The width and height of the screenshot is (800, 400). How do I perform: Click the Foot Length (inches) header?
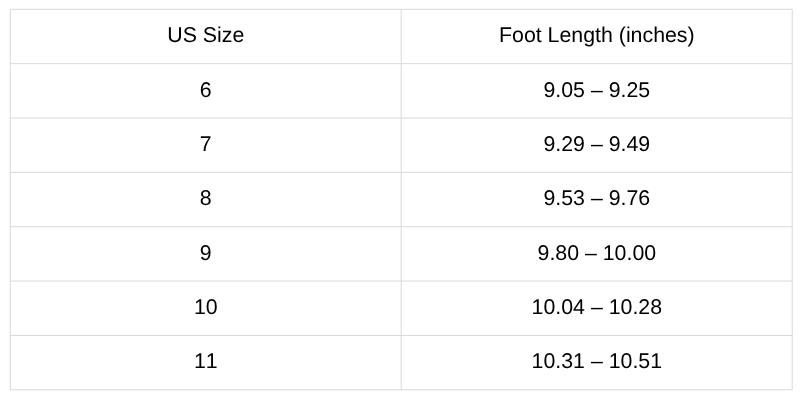pyautogui.click(x=596, y=36)
